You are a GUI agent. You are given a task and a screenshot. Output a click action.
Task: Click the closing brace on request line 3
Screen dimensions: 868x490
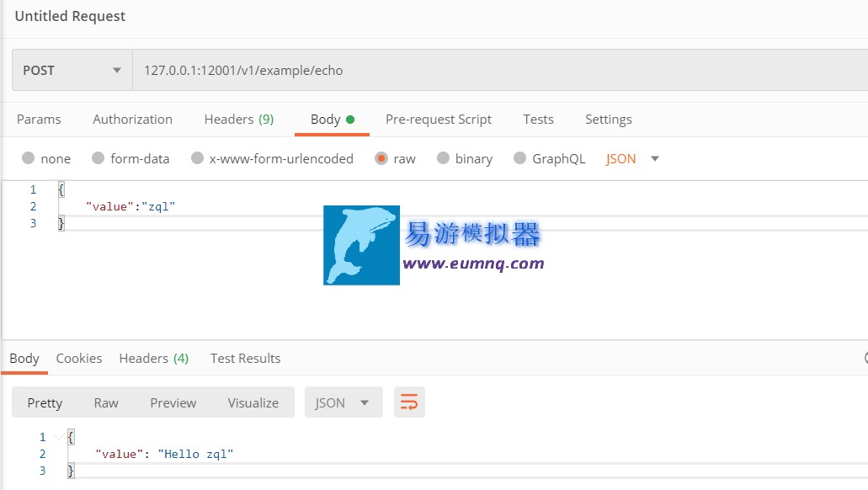point(61,223)
